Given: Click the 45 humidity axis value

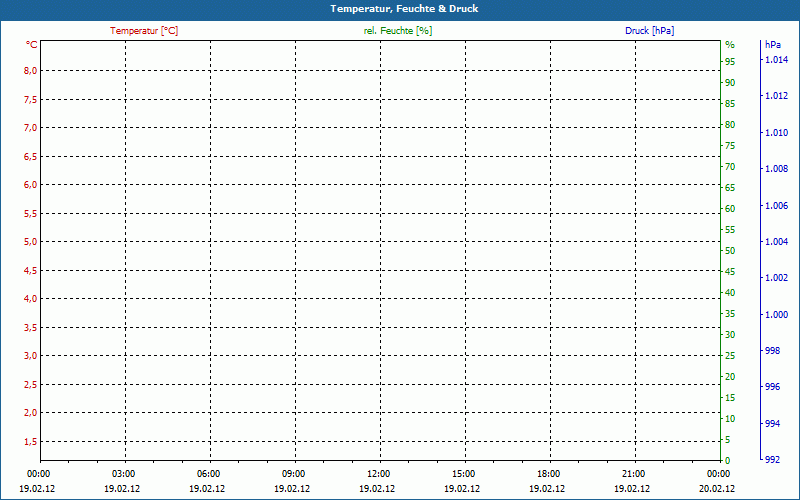Looking at the screenshot, I should point(730,272).
